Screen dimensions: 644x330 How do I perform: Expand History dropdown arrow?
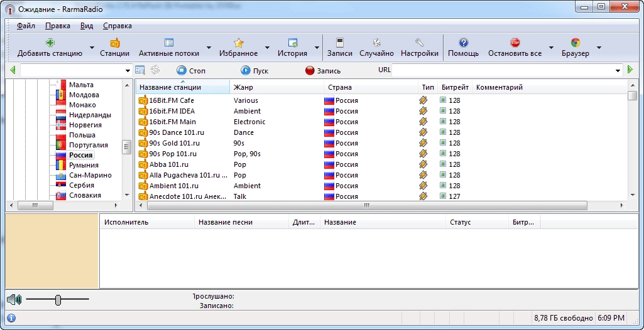point(317,48)
